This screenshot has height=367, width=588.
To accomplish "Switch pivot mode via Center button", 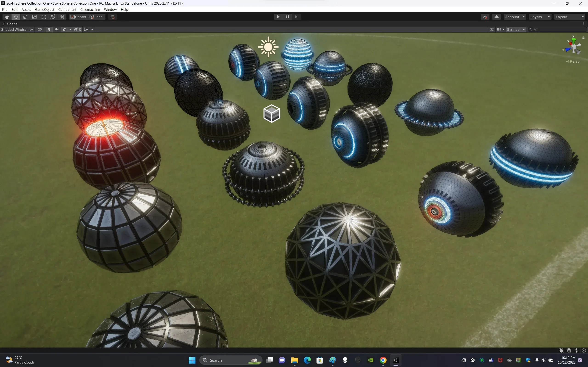I will coord(78,17).
